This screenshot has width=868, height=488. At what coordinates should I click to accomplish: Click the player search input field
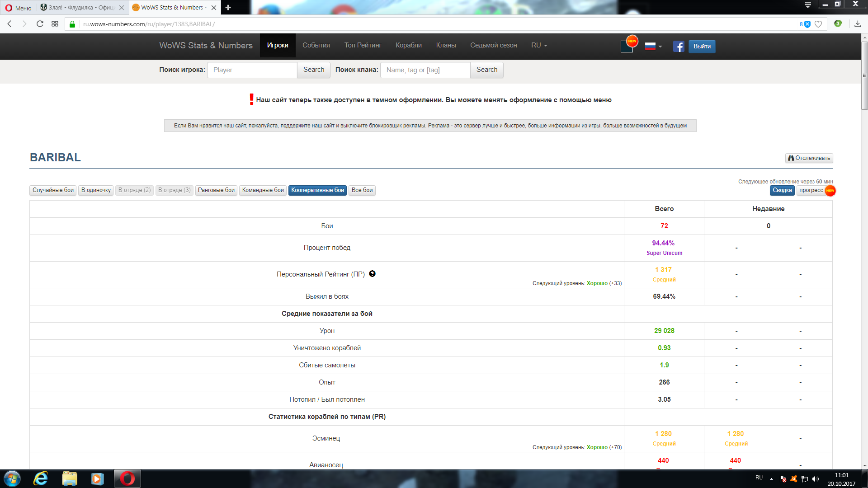click(x=252, y=70)
